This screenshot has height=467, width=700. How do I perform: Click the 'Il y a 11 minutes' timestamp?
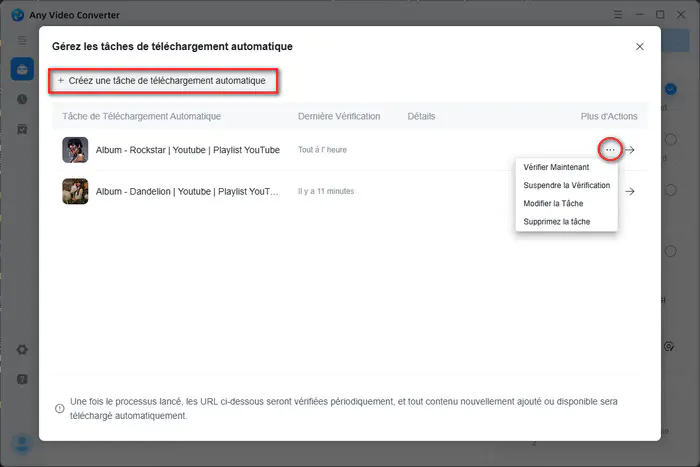point(326,191)
